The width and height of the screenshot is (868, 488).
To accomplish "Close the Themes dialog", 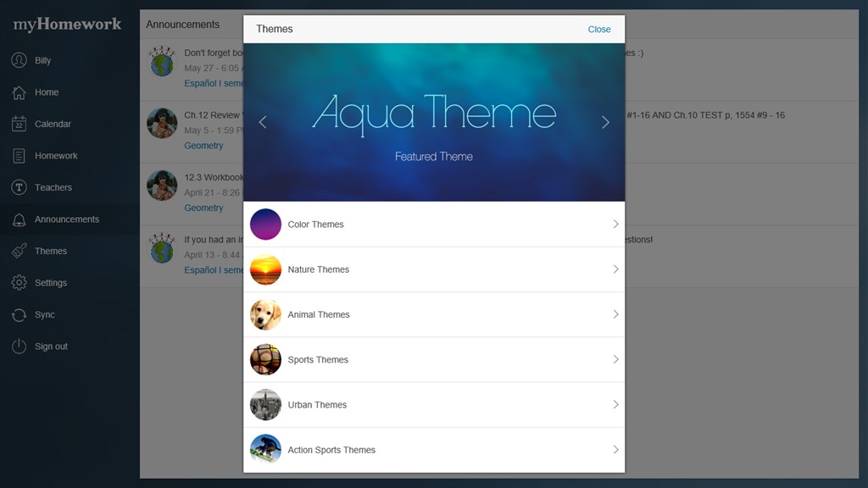I will click(x=599, y=30).
